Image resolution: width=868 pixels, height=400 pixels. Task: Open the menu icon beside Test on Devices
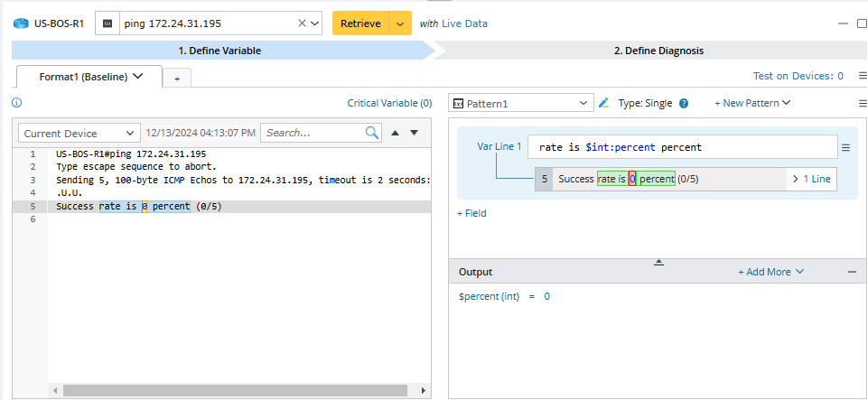pos(862,77)
